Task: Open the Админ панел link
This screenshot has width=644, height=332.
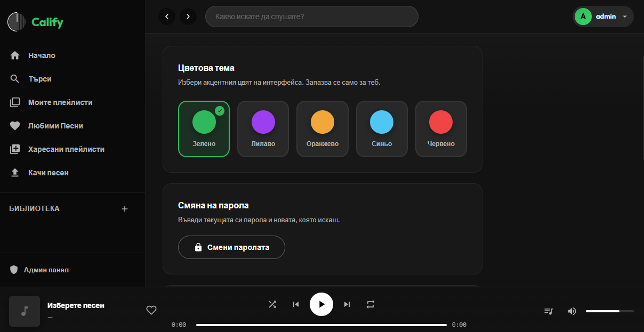Action: pos(46,270)
